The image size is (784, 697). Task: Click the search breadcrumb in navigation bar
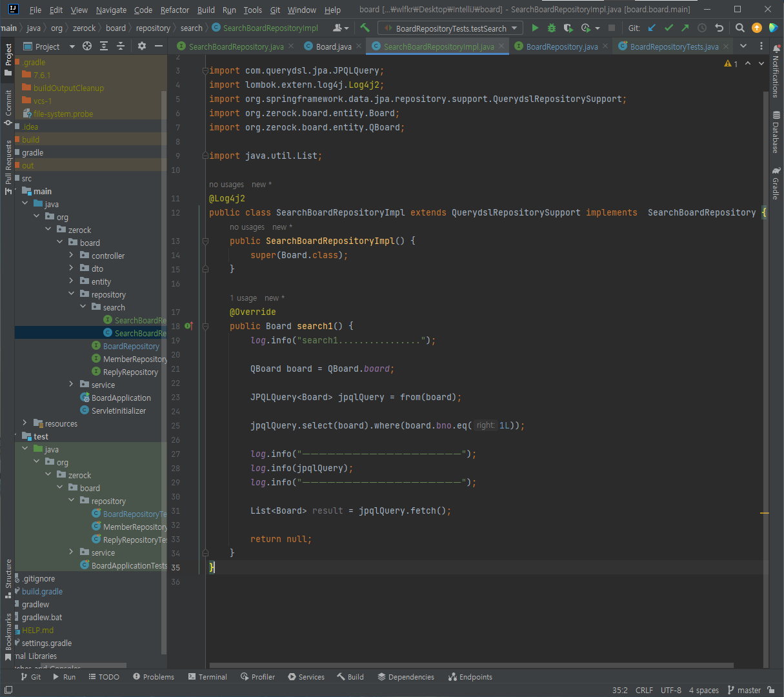[x=191, y=28]
